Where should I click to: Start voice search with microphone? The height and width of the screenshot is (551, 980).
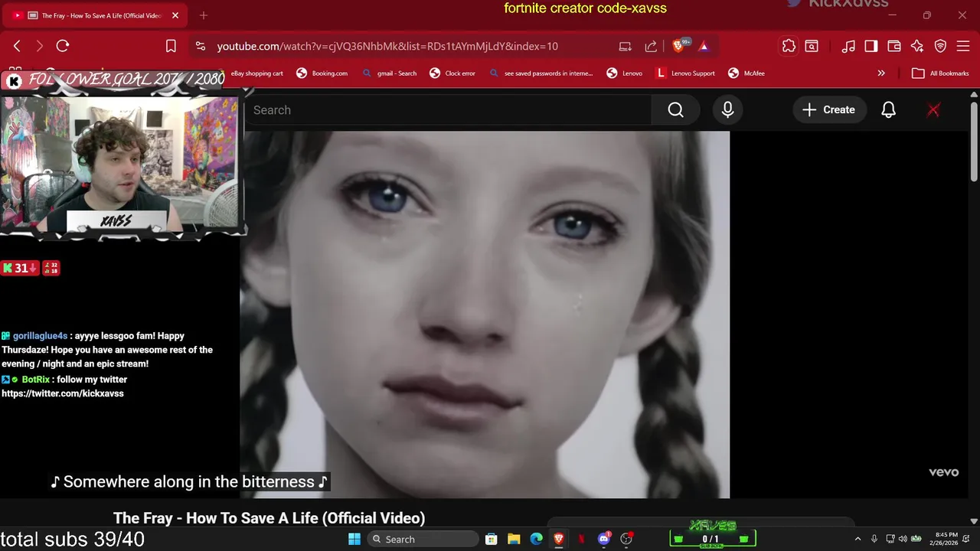pos(727,110)
